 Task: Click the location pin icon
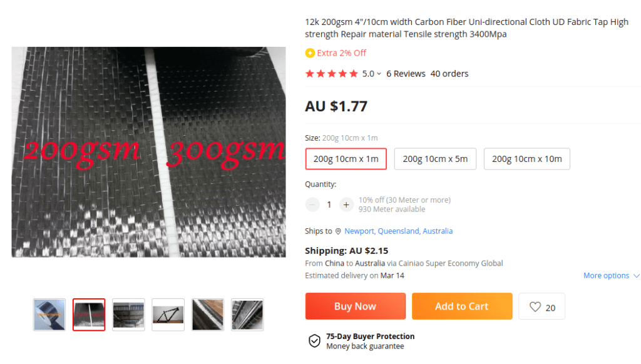(x=338, y=231)
